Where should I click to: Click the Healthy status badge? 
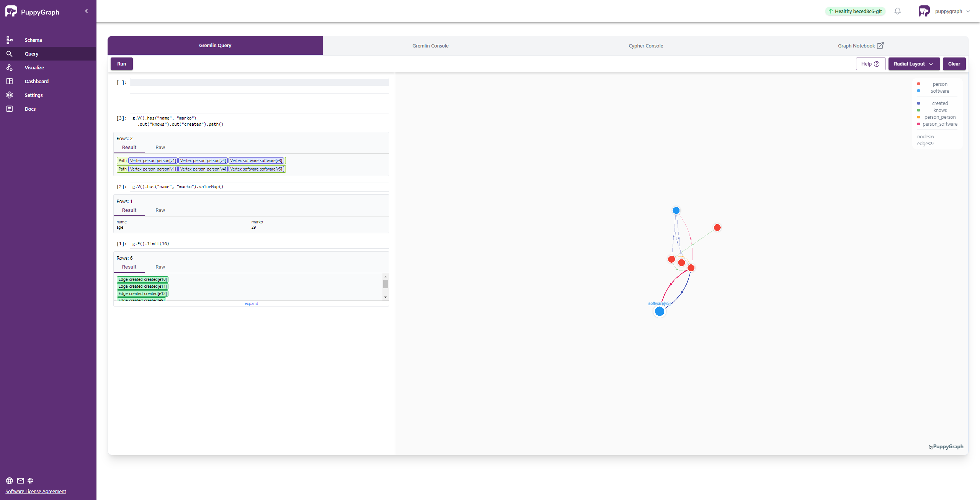tap(855, 11)
